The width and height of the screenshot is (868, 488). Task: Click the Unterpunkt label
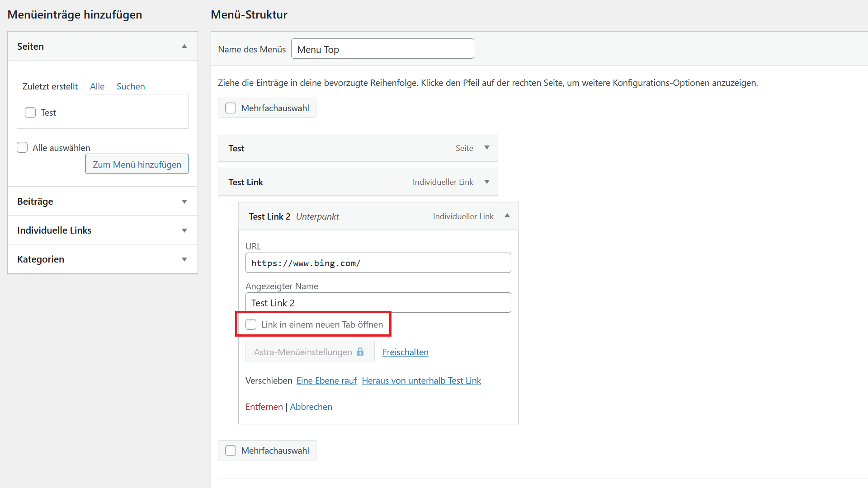317,216
